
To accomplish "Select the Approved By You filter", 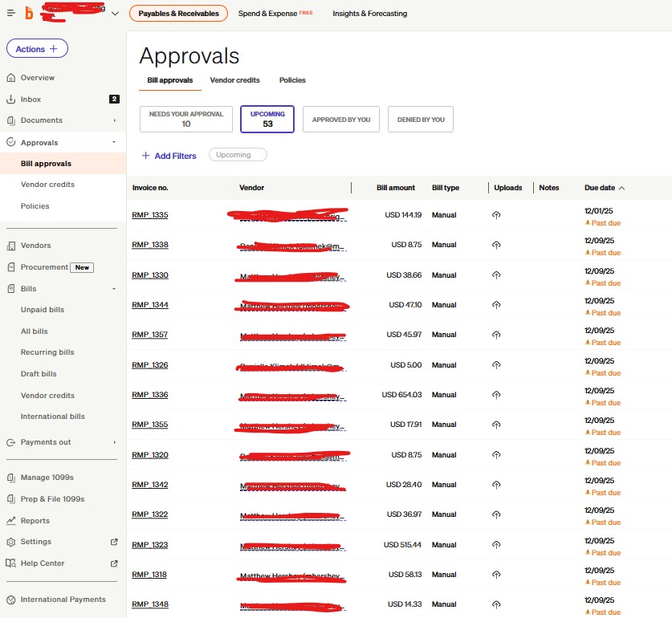I will pyautogui.click(x=341, y=120).
